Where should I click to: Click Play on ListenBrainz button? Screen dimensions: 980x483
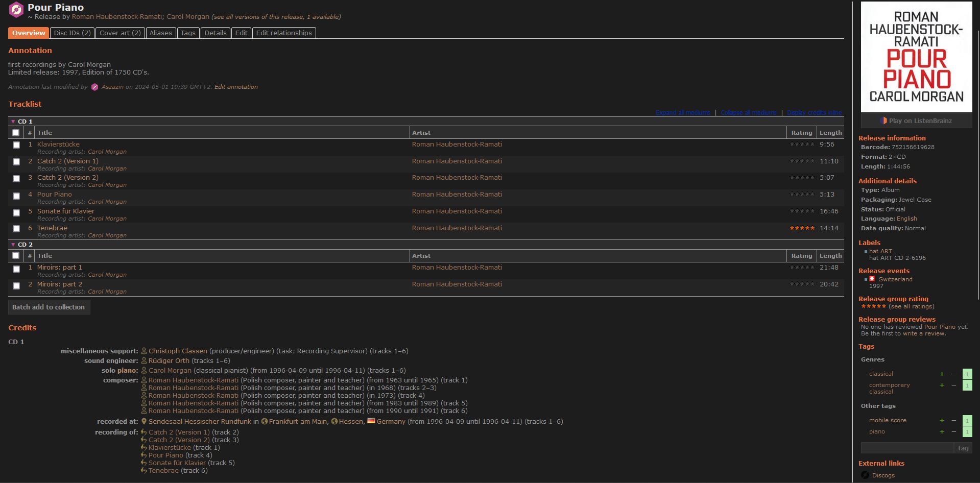[916, 121]
